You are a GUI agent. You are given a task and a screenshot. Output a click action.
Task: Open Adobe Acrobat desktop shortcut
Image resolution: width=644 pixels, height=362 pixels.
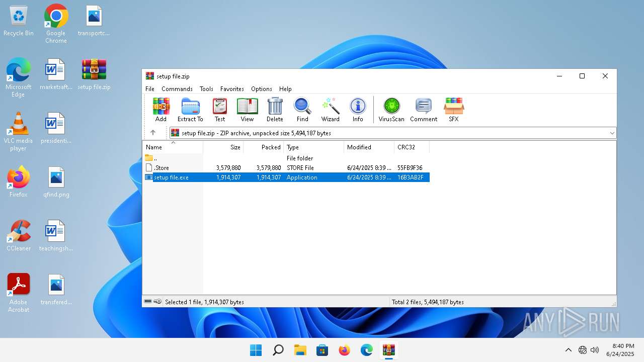tap(19, 293)
